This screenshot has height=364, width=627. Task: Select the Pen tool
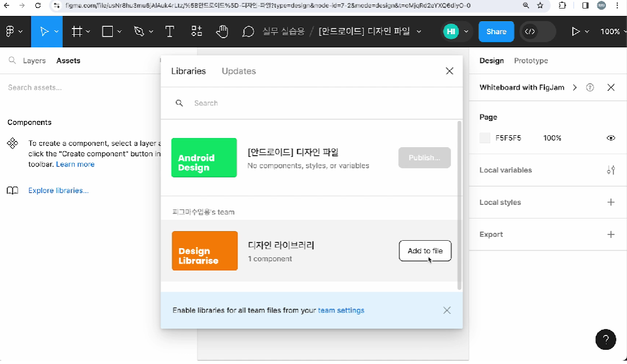click(x=139, y=31)
